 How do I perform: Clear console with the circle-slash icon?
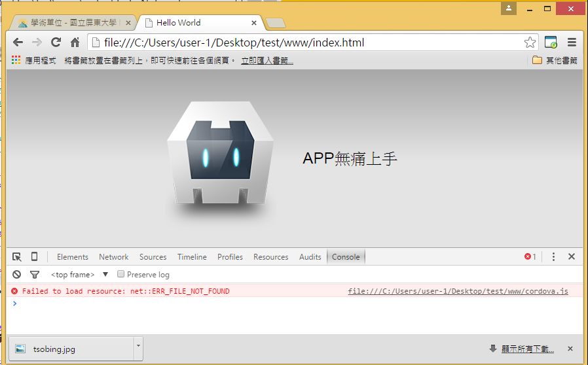[17, 275]
